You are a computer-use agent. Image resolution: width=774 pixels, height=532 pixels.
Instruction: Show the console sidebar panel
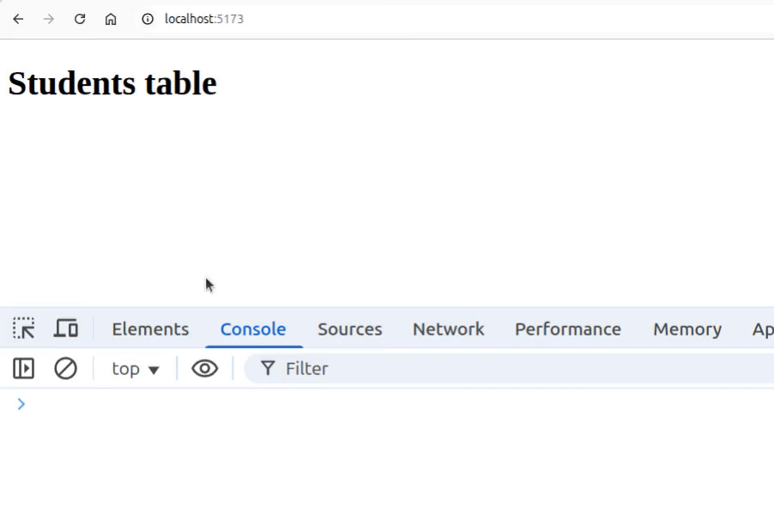[24, 368]
